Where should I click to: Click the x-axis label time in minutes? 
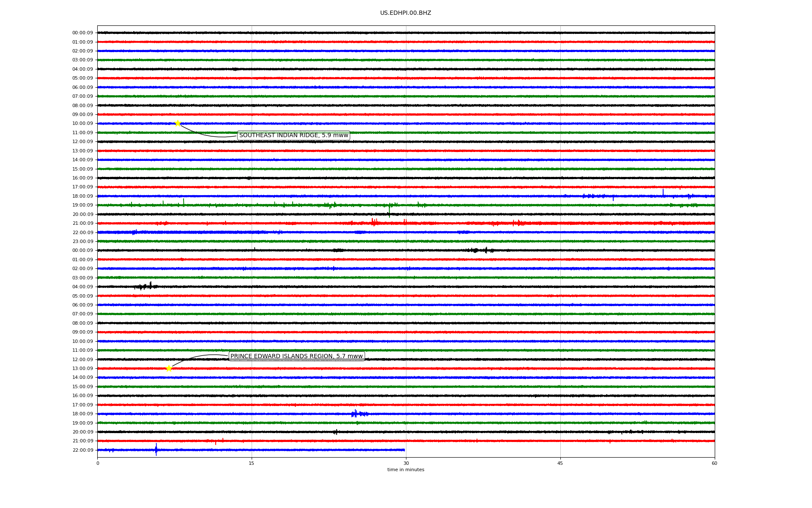tap(406, 470)
